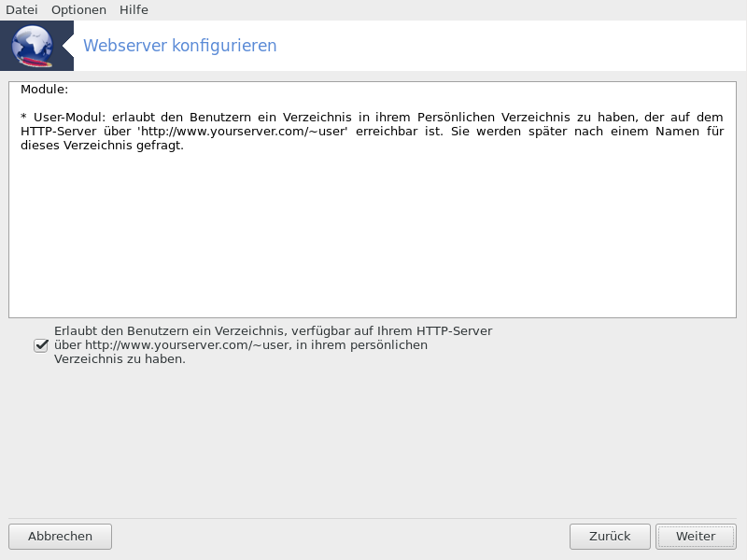Uncheck the user directory module checkbox
This screenshot has width=747, height=560.
[41, 345]
